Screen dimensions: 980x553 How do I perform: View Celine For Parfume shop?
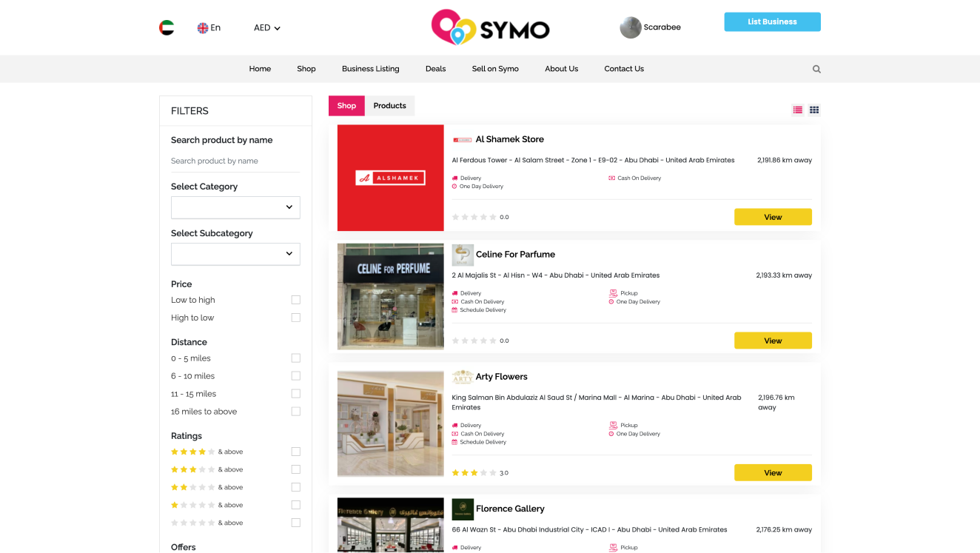773,341
